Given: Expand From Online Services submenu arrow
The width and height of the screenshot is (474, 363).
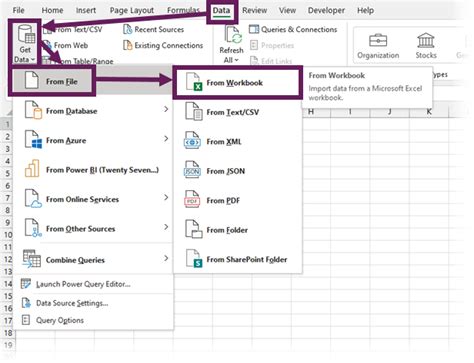Looking at the screenshot, I should coord(166,198).
